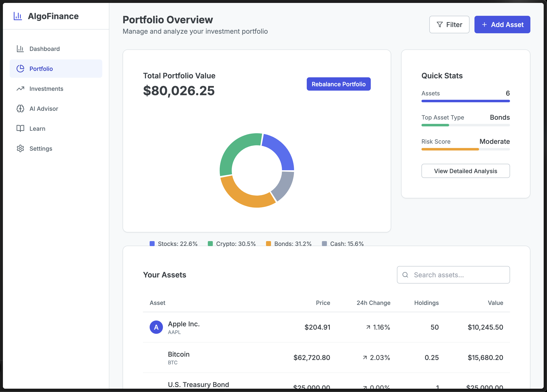Image resolution: width=547 pixels, height=392 pixels.
Task: Click the AlgoFinance bar chart logo icon
Action: pyautogui.click(x=18, y=16)
